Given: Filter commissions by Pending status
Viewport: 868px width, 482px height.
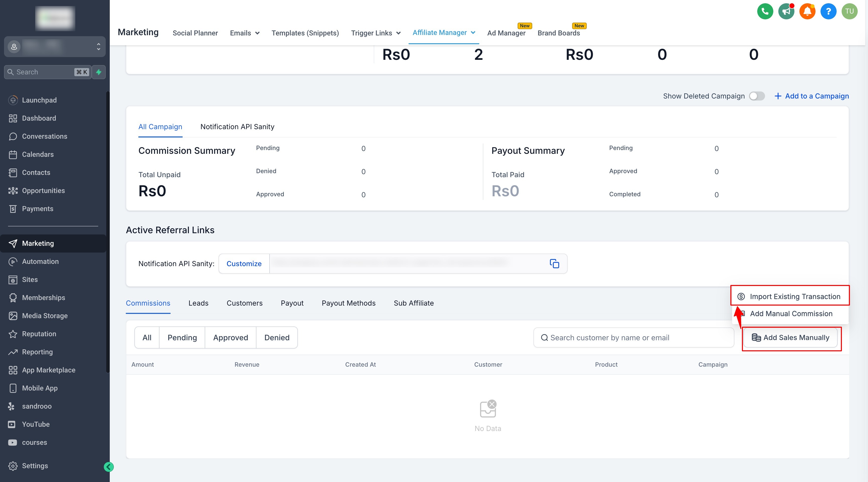Looking at the screenshot, I should pos(182,338).
